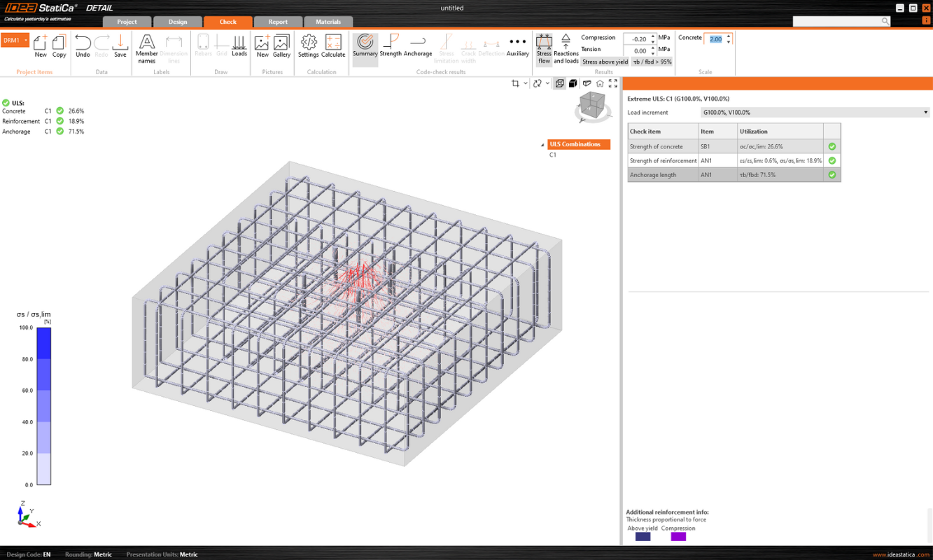Click the σs/σs,lim color scale legend
This screenshot has width=933, height=560.
(43, 406)
